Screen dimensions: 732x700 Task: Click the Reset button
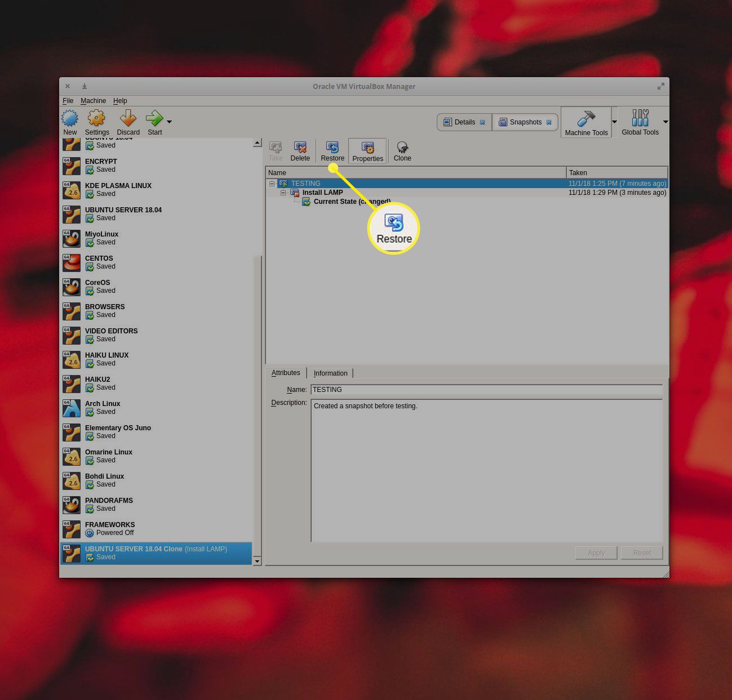click(642, 553)
